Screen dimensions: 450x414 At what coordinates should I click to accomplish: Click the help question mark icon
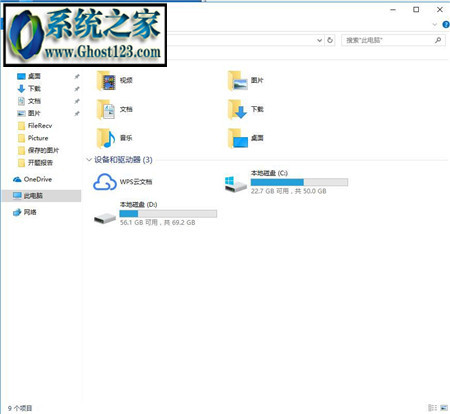[x=446, y=24]
